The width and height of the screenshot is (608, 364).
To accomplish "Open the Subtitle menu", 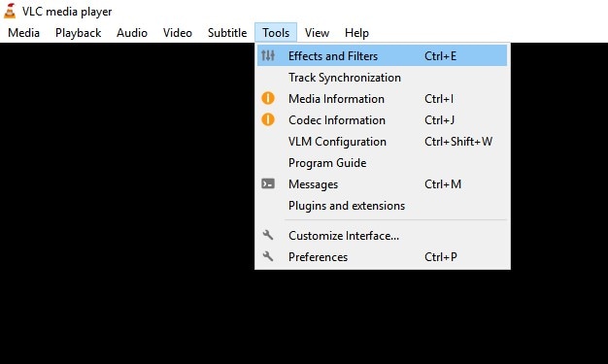I will (x=227, y=33).
